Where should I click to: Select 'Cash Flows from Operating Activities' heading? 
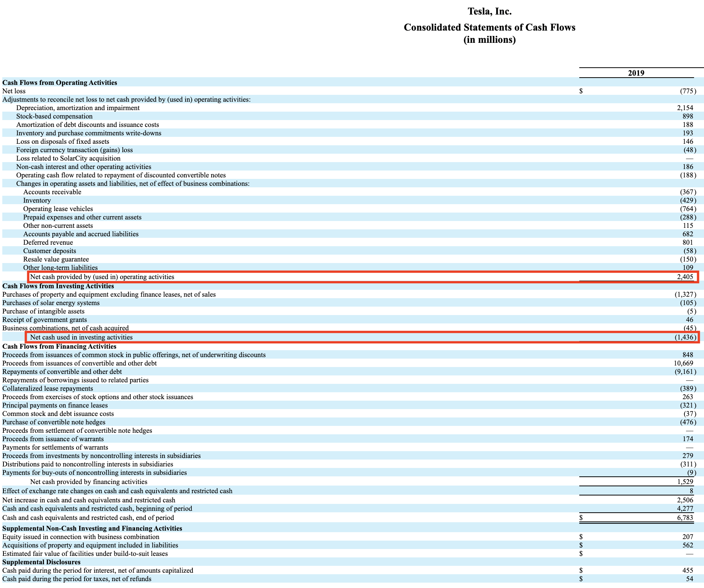click(60, 83)
